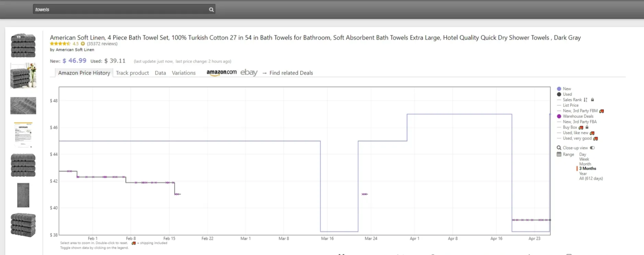Select the fifth towels stack thumbnail
The width and height of the screenshot is (644, 255).
point(23,165)
